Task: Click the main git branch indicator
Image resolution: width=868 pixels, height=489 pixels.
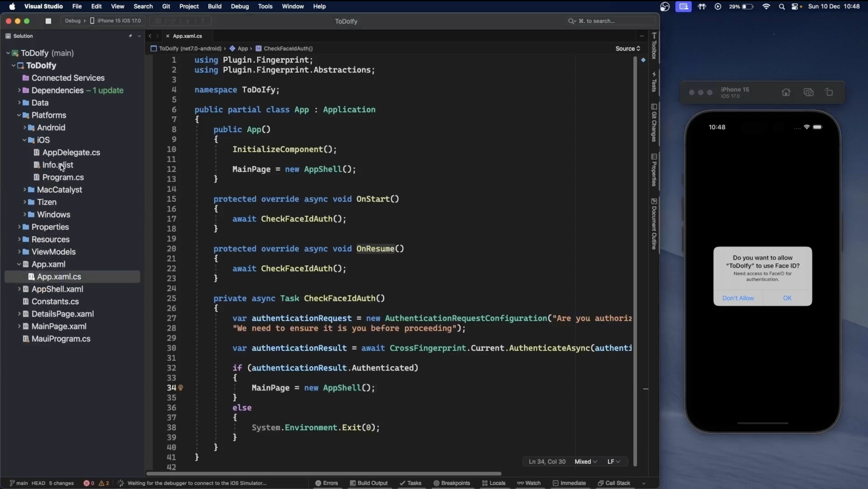Action: point(18,483)
